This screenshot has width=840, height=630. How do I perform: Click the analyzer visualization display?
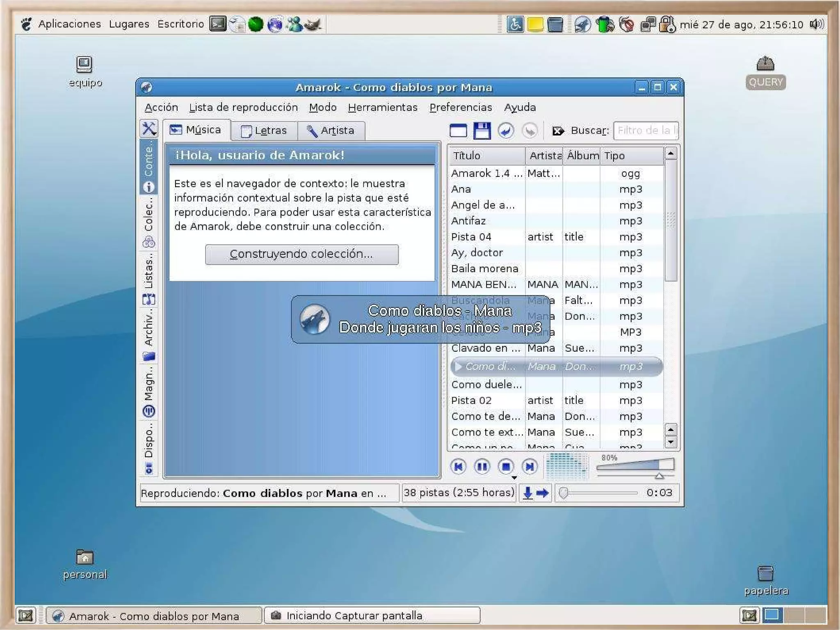pyautogui.click(x=567, y=466)
